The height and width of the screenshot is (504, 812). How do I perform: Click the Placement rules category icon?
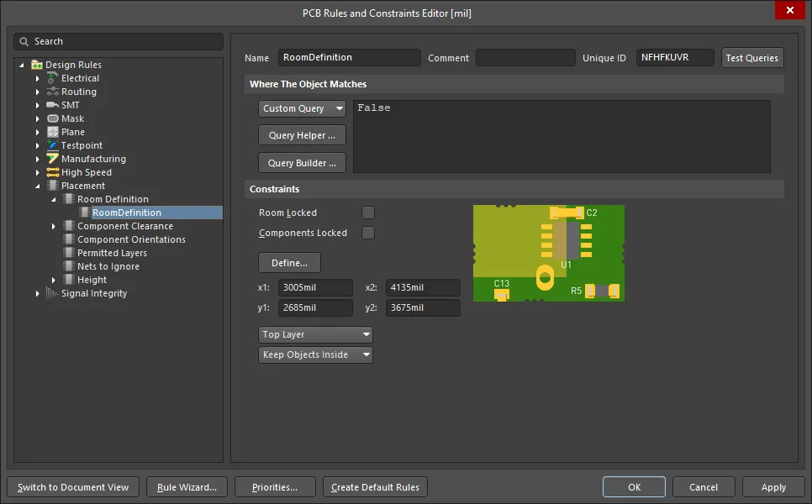pos(52,186)
